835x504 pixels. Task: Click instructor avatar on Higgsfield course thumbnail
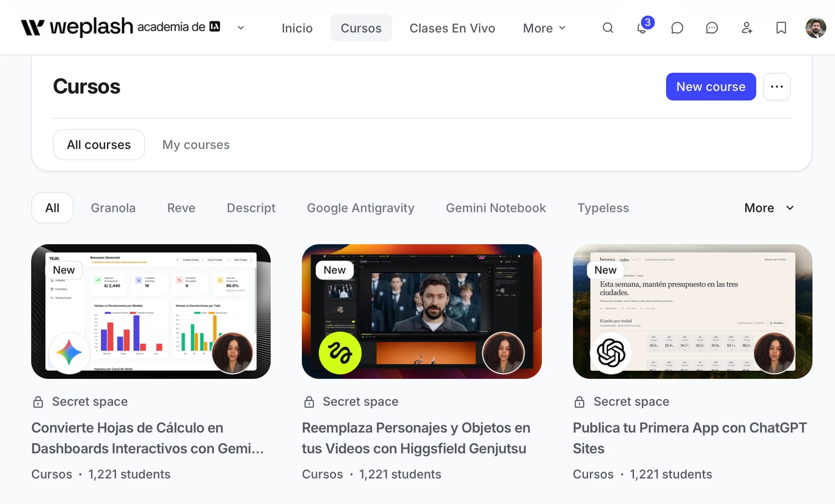[x=503, y=353]
